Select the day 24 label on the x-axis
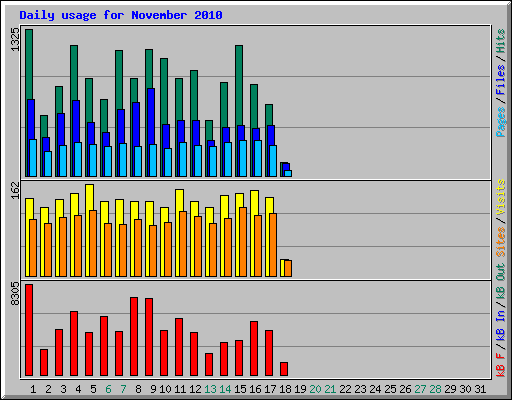512x400 pixels. [x=375, y=389]
